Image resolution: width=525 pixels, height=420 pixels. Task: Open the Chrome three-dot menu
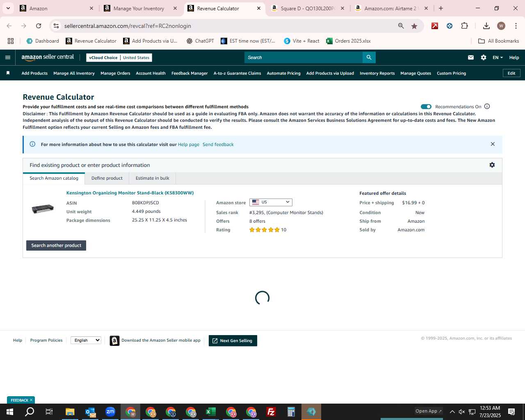[x=516, y=26]
